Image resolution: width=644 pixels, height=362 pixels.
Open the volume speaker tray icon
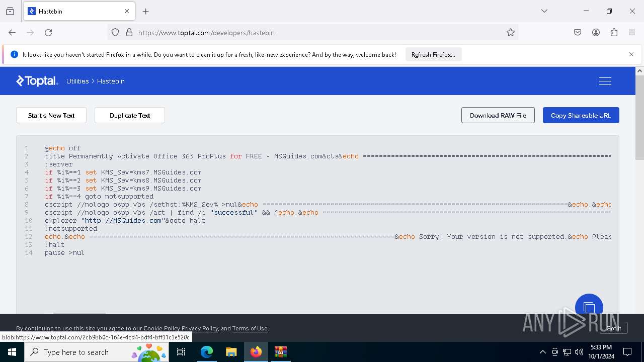[x=579, y=352]
